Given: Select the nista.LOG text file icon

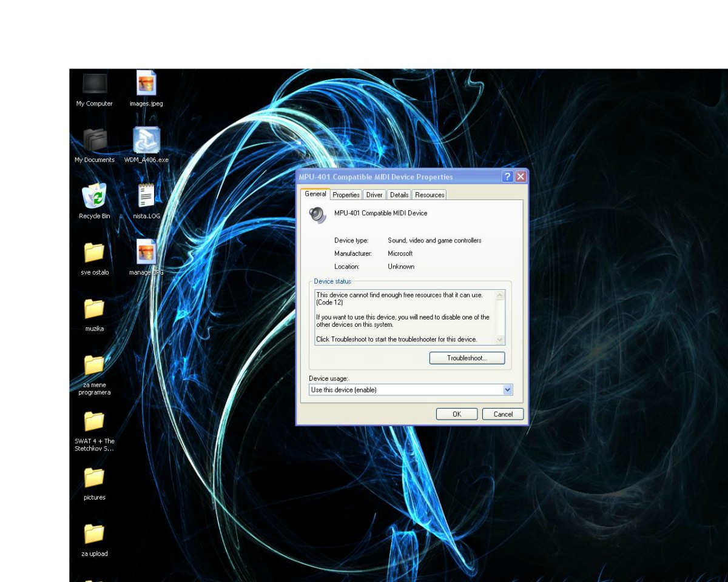Looking at the screenshot, I should click(x=146, y=196).
